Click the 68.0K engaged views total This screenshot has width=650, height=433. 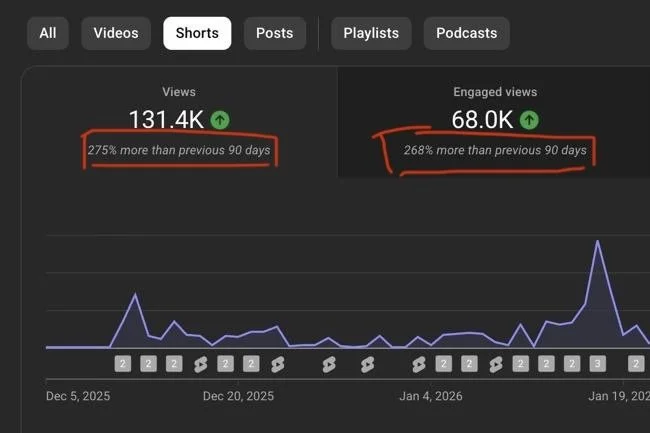[x=482, y=120]
